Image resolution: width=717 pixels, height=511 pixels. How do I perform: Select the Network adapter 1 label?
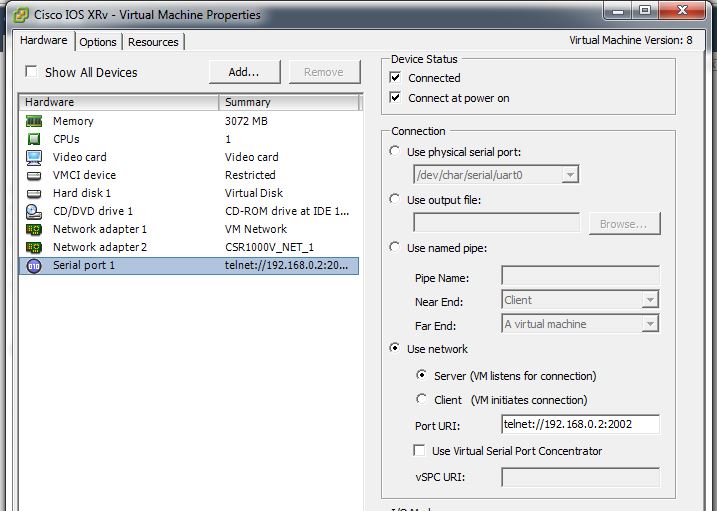tap(100, 229)
